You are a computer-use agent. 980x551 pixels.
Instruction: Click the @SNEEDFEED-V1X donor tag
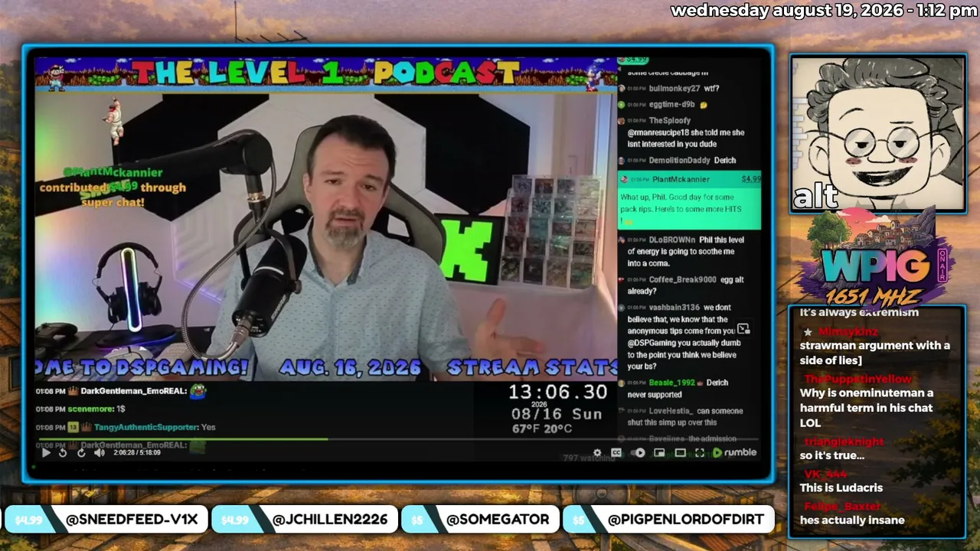coord(132,520)
